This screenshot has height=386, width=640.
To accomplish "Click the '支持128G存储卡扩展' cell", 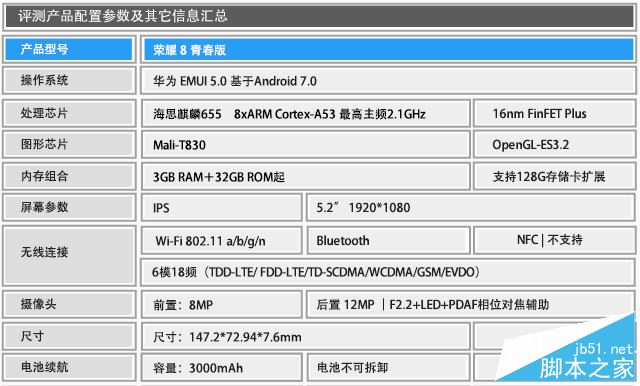I will tap(554, 176).
